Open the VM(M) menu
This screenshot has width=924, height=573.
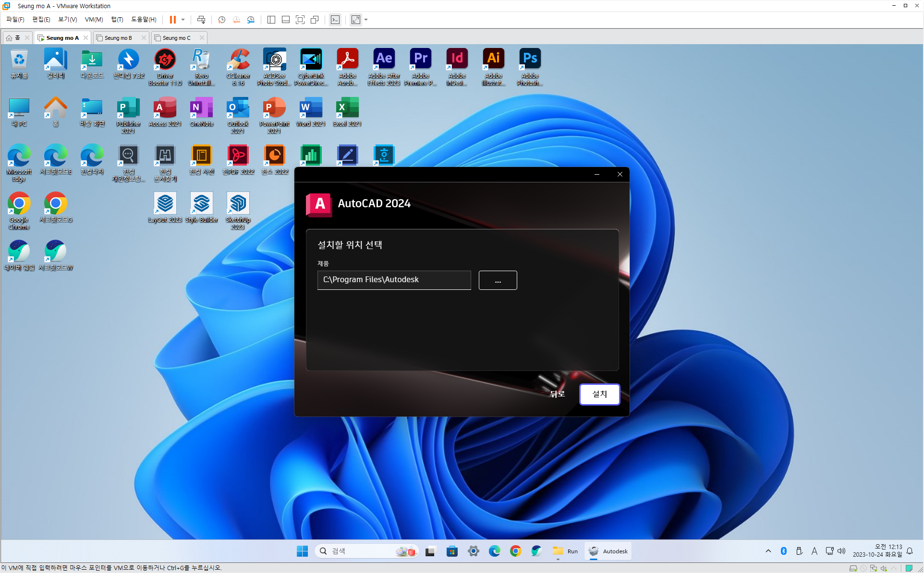point(94,20)
